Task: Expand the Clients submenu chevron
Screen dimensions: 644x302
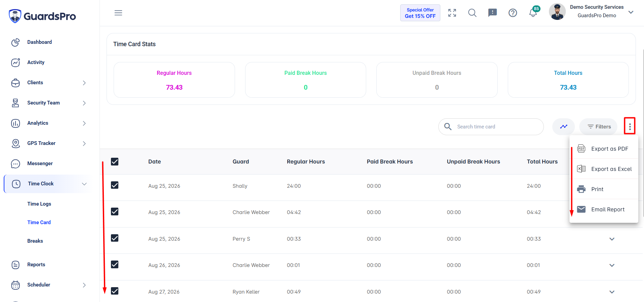Action: 84,83
